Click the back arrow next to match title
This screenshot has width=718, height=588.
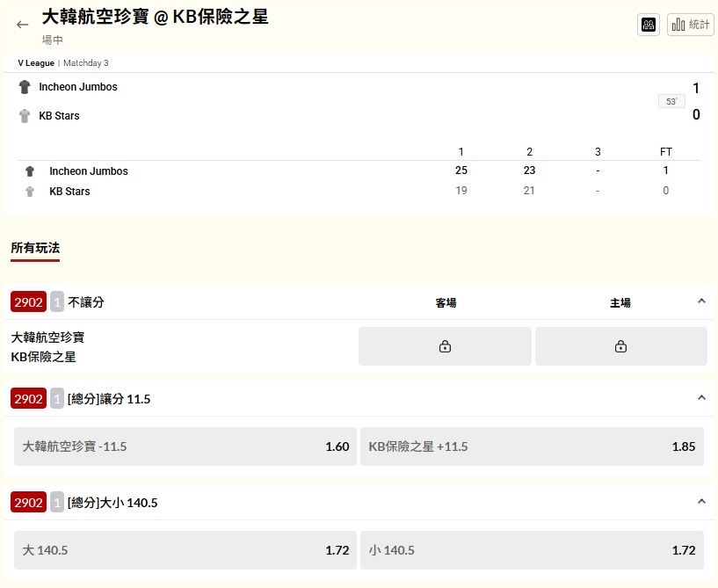point(23,25)
